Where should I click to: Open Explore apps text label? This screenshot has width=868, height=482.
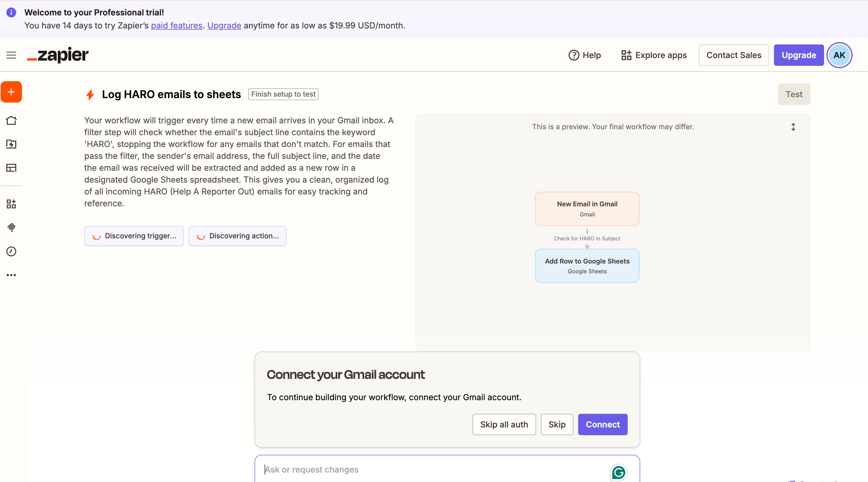[661, 55]
